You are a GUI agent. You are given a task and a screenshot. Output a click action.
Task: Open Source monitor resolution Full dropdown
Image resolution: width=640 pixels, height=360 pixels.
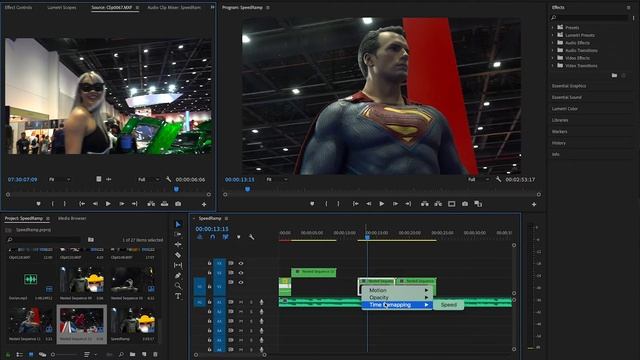click(x=149, y=179)
